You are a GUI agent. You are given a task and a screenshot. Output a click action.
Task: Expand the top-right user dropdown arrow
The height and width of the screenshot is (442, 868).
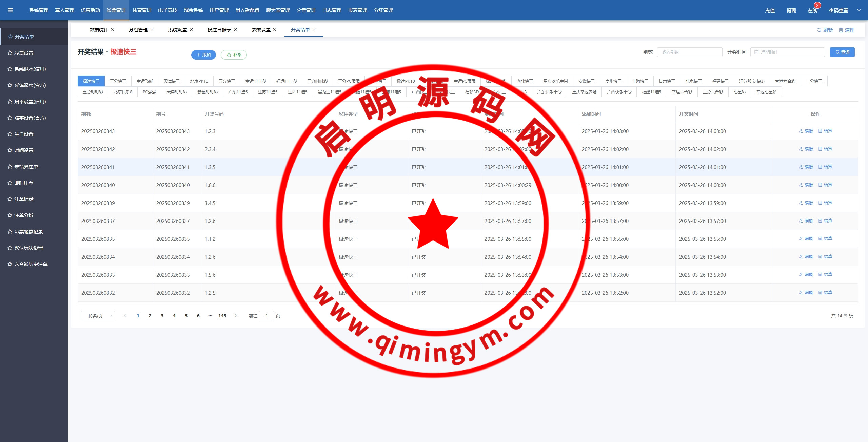tap(859, 10)
